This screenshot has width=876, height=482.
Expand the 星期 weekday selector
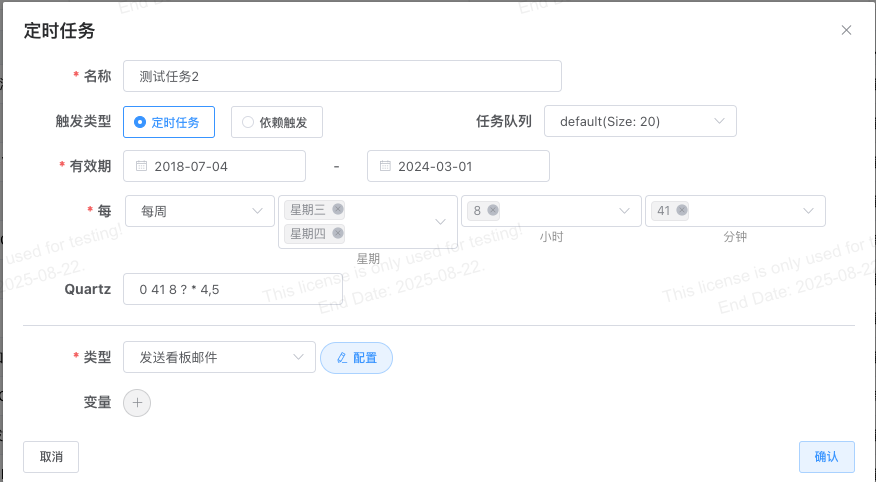(x=440, y=222)
